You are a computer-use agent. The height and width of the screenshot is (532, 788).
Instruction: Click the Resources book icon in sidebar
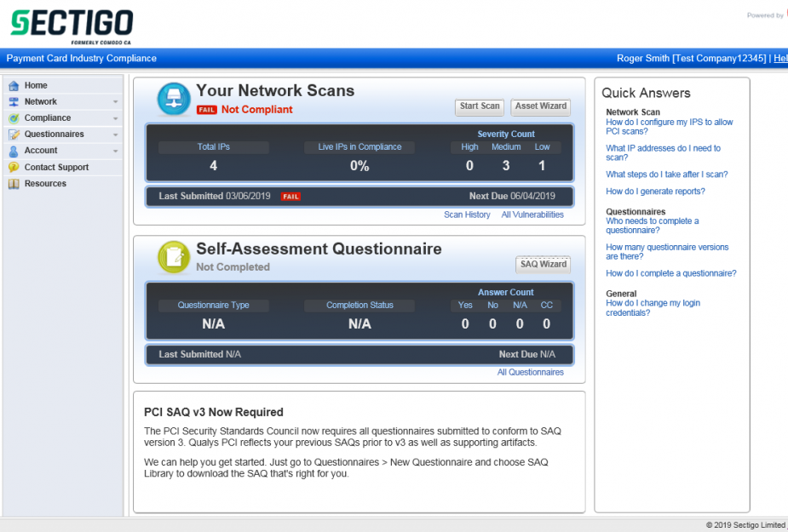(14, 184)
